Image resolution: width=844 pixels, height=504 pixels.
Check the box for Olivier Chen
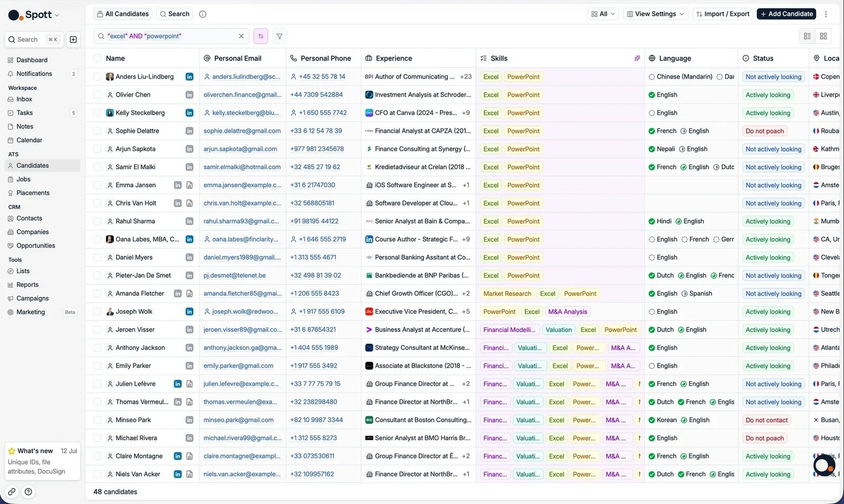pyautogui.click(x=97, y=95)
